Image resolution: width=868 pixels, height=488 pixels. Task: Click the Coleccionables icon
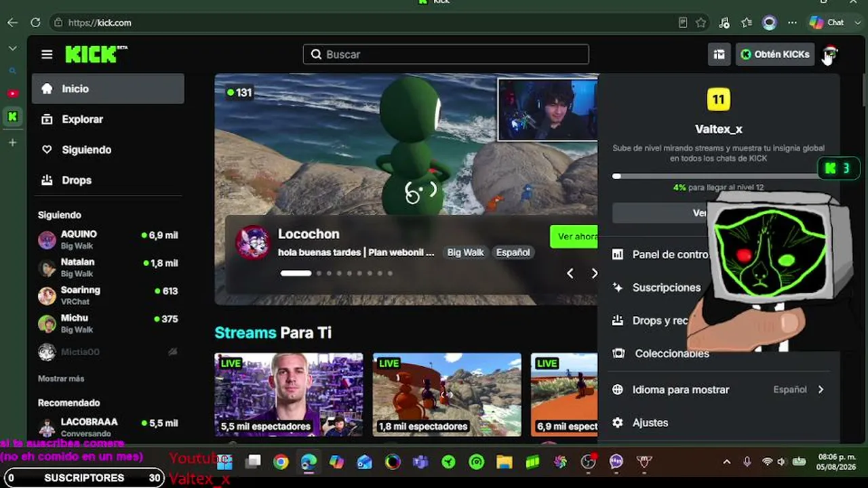(x=618, y=353)
